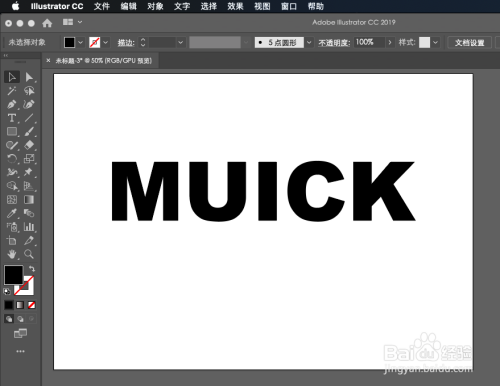Select the Type tool
This screenshot has width=500, height=386.
coord(12,118)
